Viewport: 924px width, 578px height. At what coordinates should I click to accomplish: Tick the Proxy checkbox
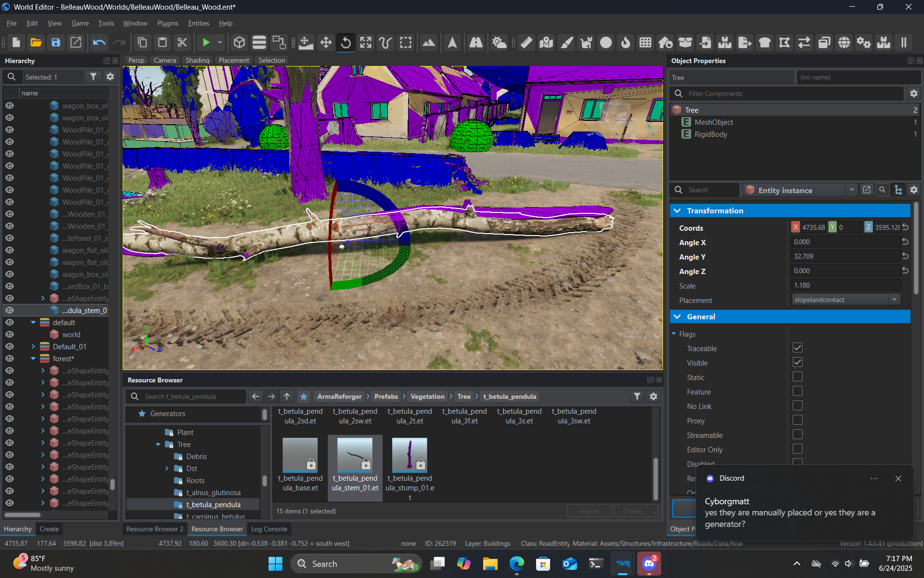797,420
